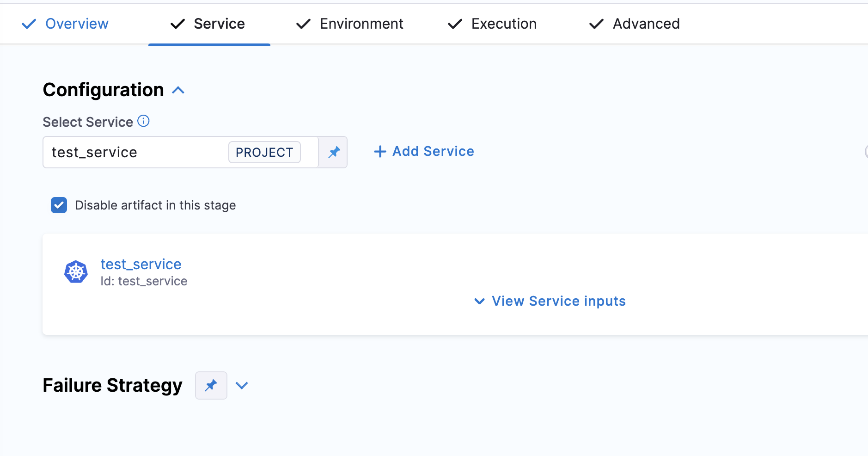Select the Service tab
The width and height of the screenshot is (868, 456).
pos(219,24)
